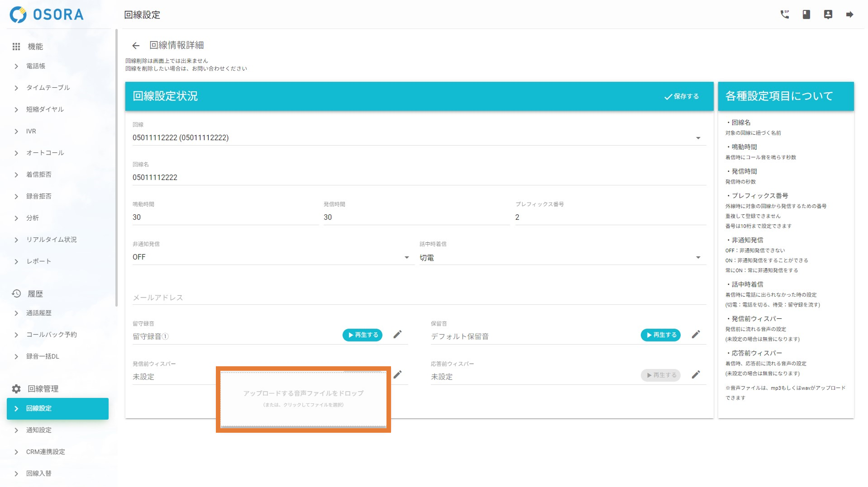This screenshot has height=487, width=868.
Task: Play the デフォルト保留音 hold music
Action: click(x=661, y=335)
